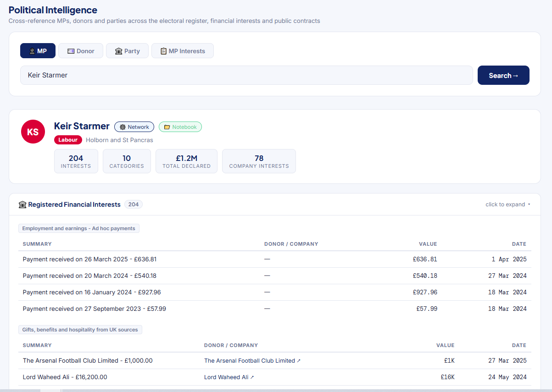Click the Labour party badge
This screenshot has height=392, width=552.
coord(68,140)
